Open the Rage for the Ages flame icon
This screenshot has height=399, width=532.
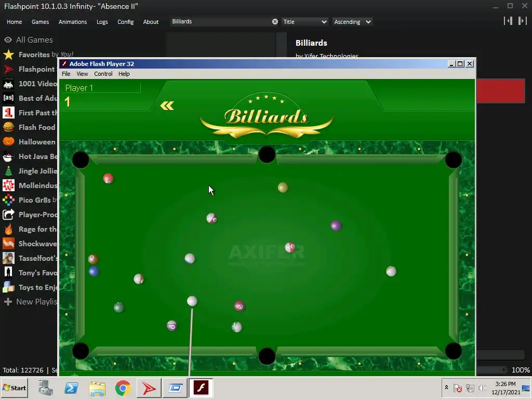pyautogui.click(x=8, y=229)
